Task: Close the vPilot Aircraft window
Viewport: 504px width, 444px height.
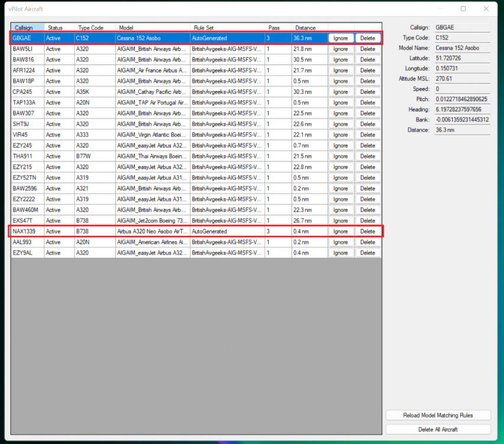Action: point(486,9)
